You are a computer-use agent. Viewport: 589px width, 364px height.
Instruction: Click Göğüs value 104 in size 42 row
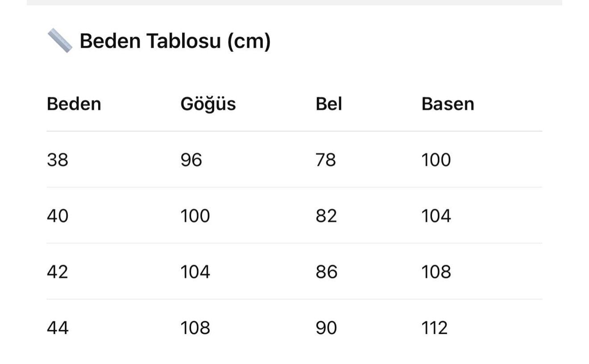195,272
